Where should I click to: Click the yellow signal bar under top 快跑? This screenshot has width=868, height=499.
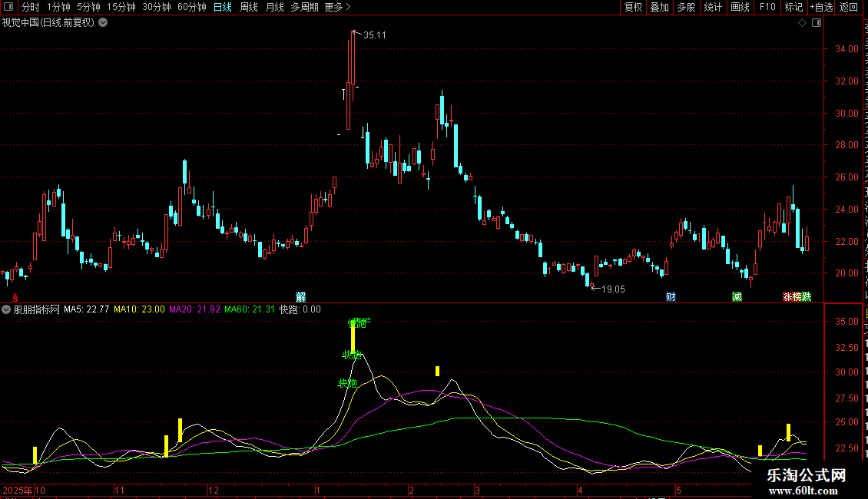pos(353,338)
